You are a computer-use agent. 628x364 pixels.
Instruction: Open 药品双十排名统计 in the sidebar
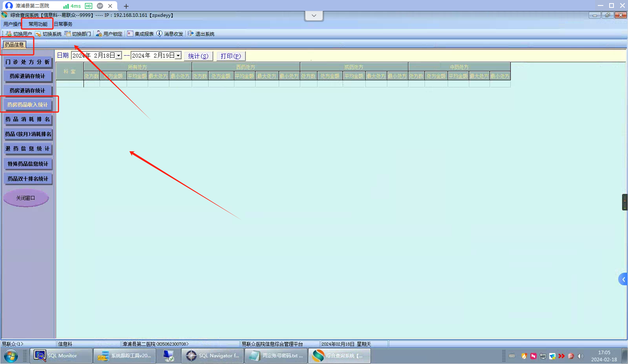[x=28, y=179]
